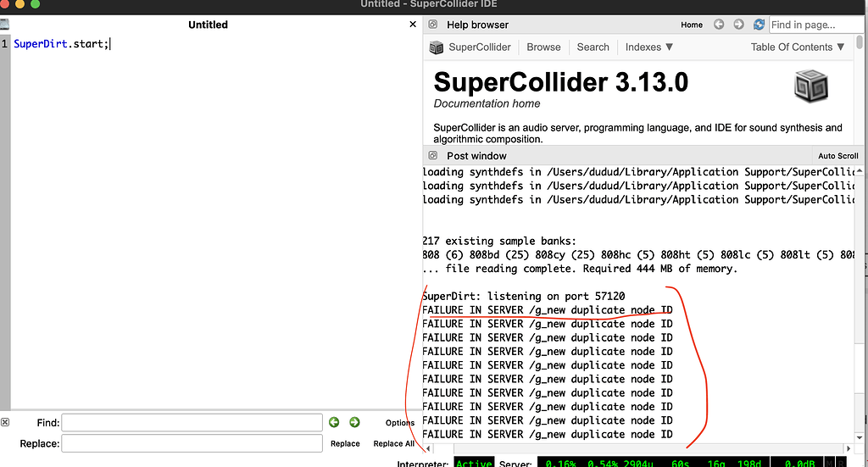This screenshot has height=467, width=868.
Task: Reload the Help browser page
Action: pyautogui.click(x=759, y=25)
